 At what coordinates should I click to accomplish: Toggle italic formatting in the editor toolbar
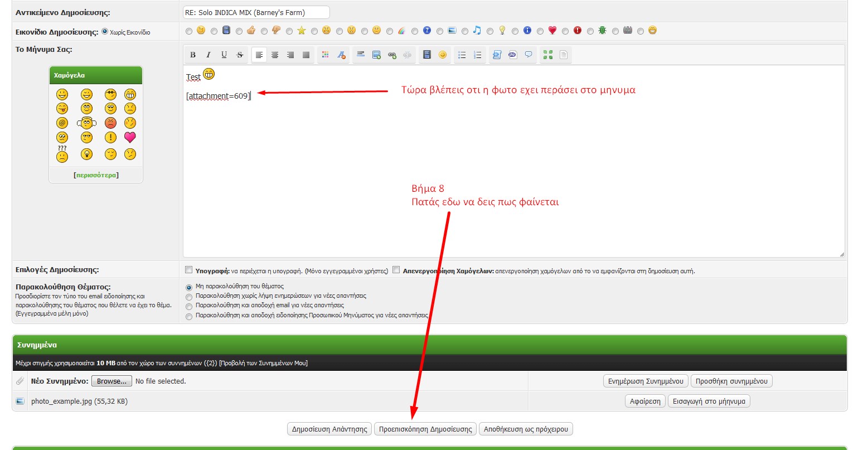[208, 55]
